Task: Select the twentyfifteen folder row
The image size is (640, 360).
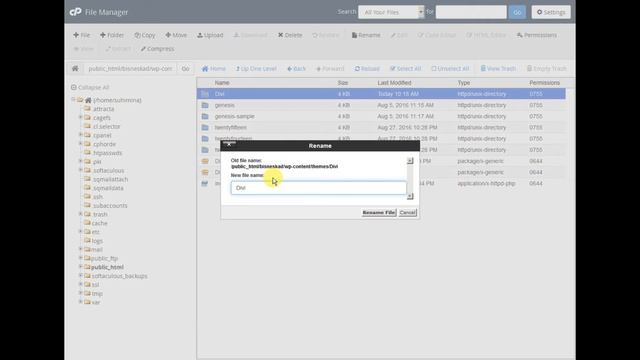Action: coord(381,127)
